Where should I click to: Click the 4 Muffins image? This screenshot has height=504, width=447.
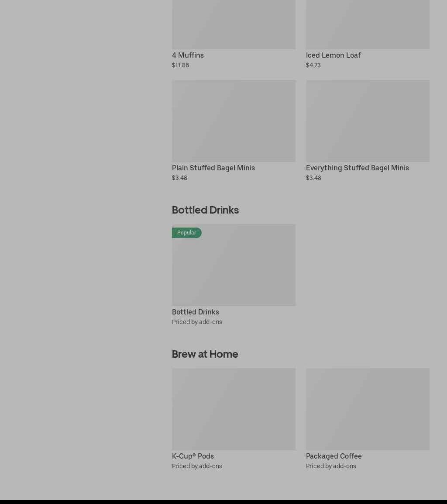tap(234, 24)
